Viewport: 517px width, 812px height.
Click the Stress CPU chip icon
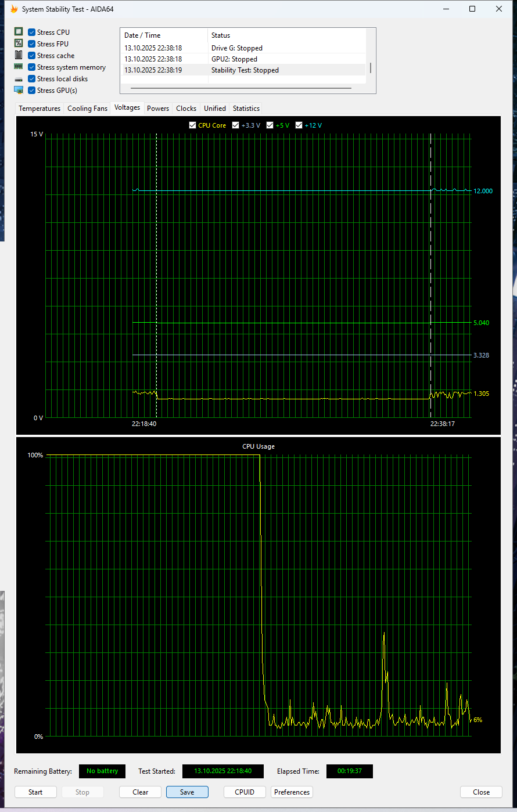(x=19, y=31)
